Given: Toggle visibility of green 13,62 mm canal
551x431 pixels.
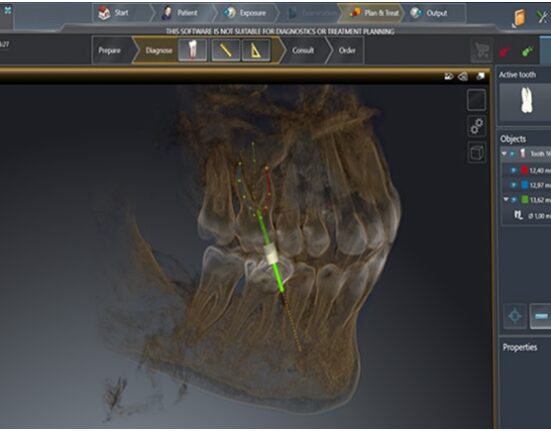Looking at the screenshot, I should [x=514, y=200].
